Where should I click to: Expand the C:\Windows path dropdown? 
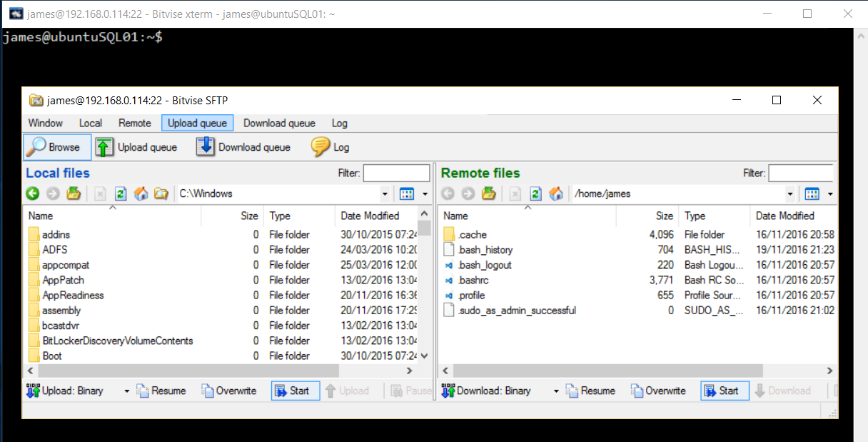coord(385,194)
